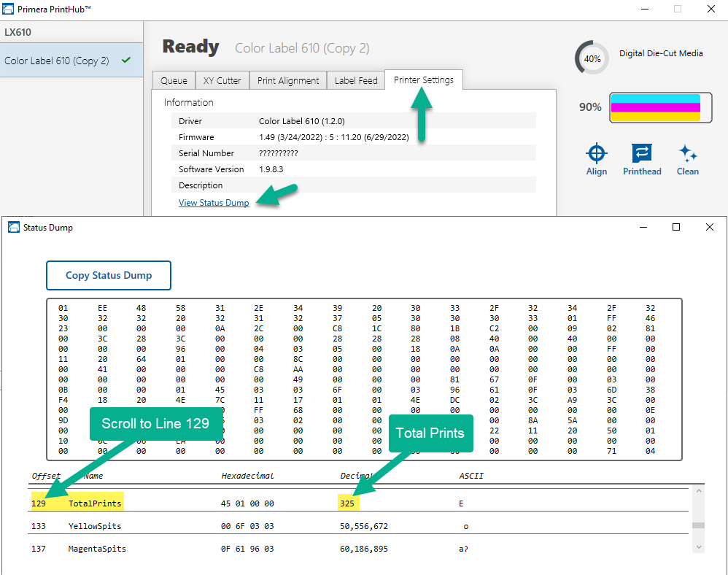Image resolution: width=728 pixels, height=575 pixels.
Task: Click the Copy Status Dump button
Action: [109, 275]
